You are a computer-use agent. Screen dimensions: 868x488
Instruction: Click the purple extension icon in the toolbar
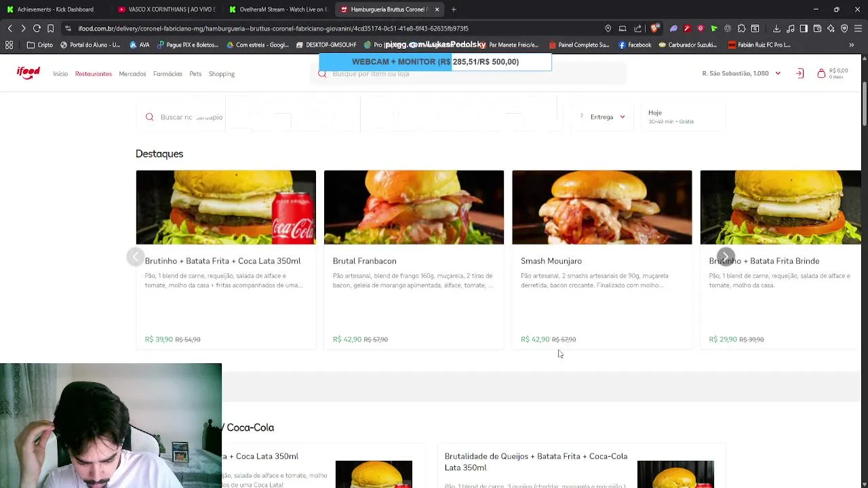[x=673, y=28]
